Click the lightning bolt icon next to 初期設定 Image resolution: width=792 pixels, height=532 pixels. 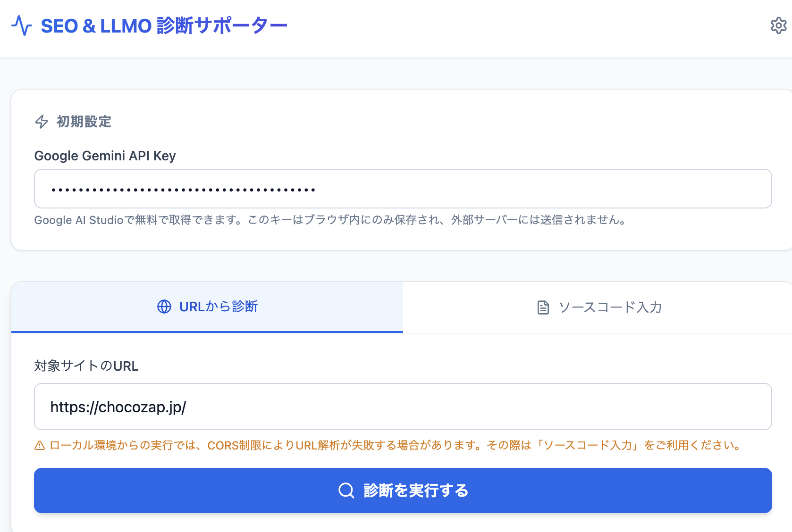point(42,122)
